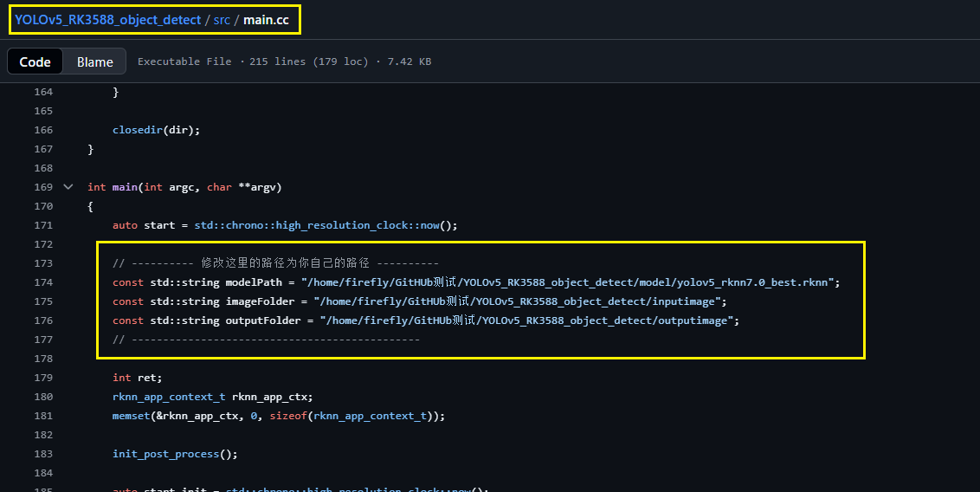Click the closedir(dir) call

point(156,130)
